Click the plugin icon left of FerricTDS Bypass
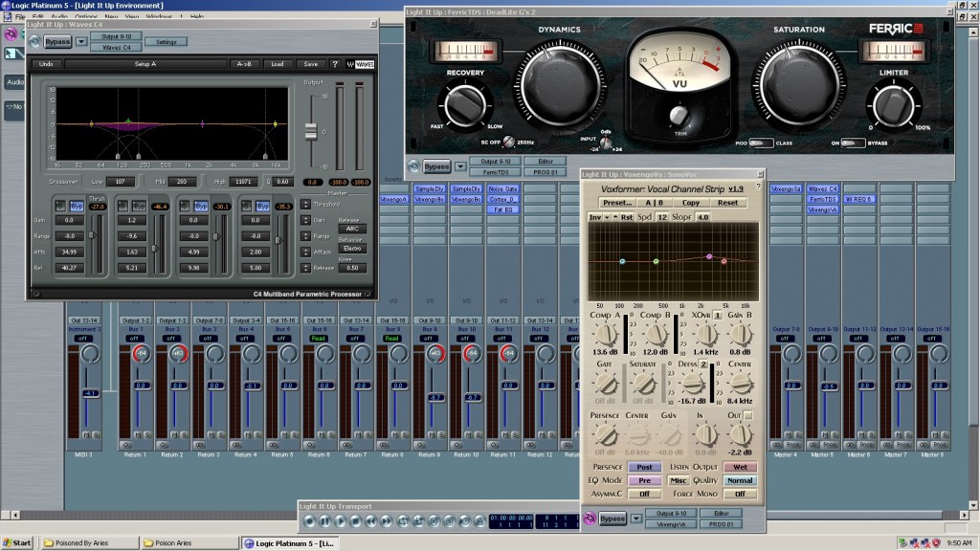The height and width of the screenshot is (551, 980). (x=414, y=166)
